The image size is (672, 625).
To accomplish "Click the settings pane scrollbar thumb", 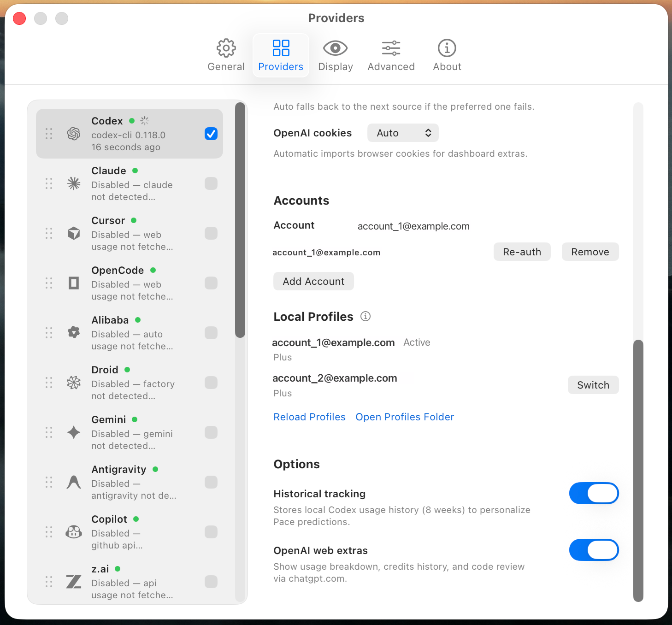I will pos(638,471).
